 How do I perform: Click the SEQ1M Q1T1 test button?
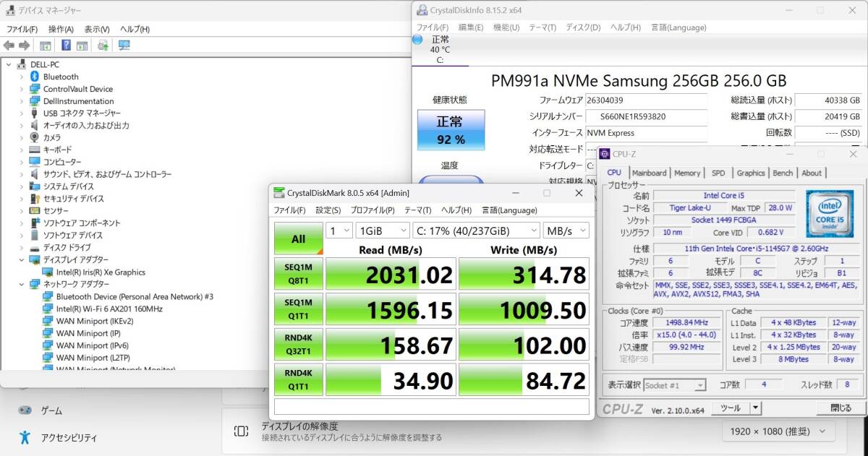click(x=298, y=309)
